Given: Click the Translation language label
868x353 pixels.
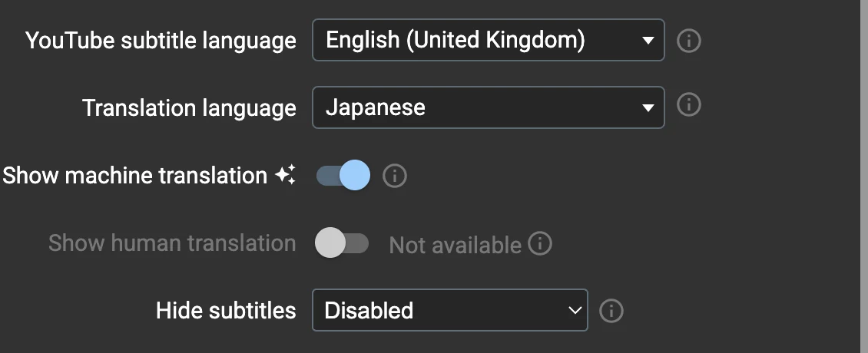Looking at the screenshot, I should (x=189, y=107).
